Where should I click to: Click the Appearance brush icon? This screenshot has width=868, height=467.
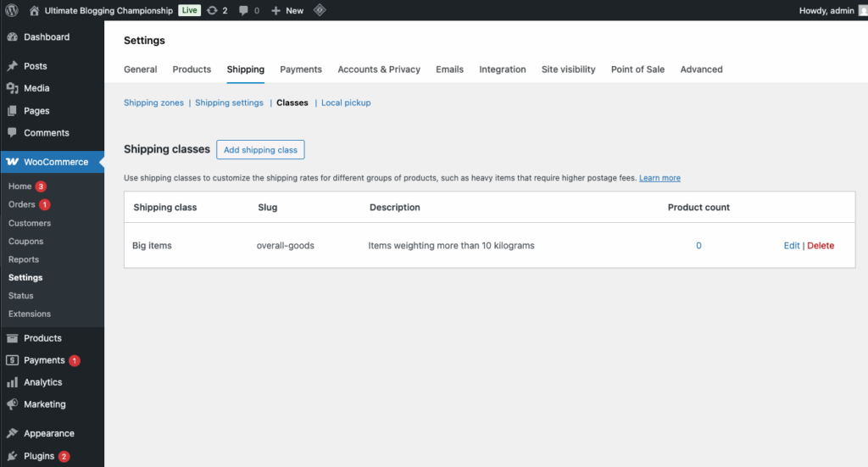point(12,433)
